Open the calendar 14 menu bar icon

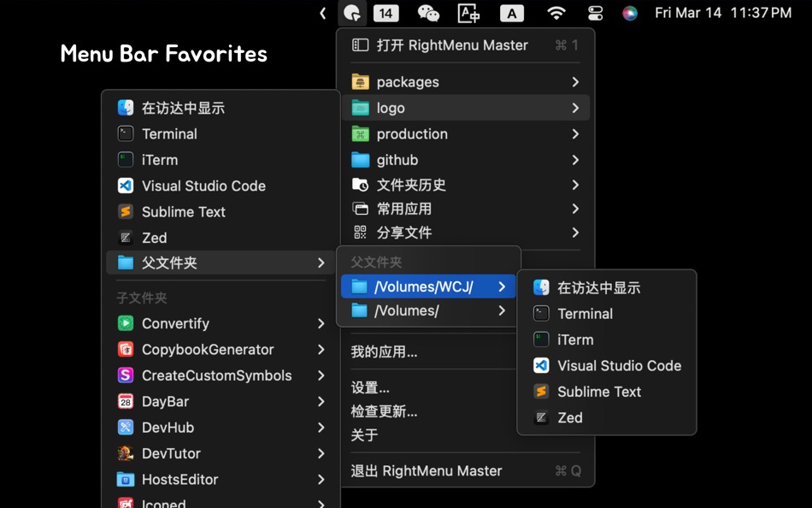(385, 13)
